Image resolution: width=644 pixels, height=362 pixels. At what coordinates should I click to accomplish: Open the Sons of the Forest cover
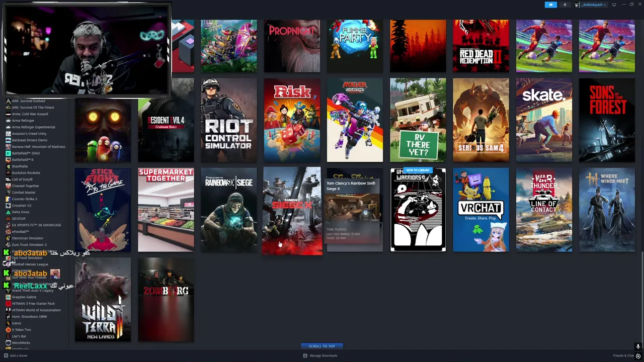607,120
